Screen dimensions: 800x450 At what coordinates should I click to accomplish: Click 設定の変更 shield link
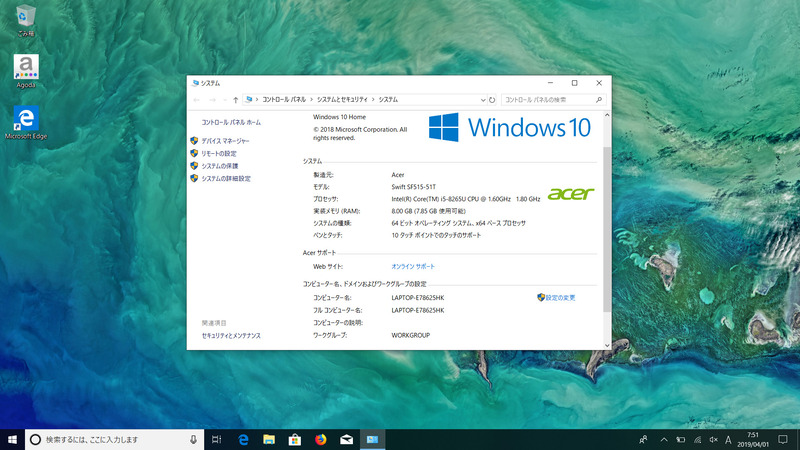556,297
